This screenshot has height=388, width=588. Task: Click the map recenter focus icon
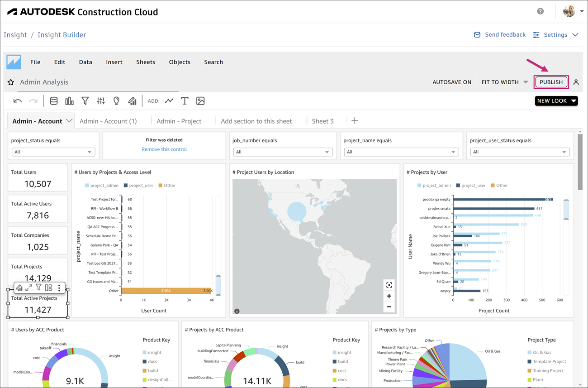pos(389,285)
